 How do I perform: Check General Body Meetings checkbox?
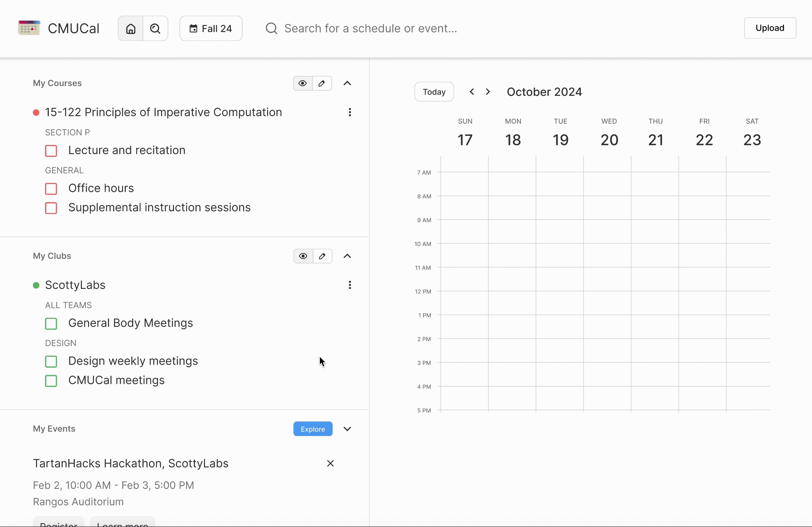[51, 324]
